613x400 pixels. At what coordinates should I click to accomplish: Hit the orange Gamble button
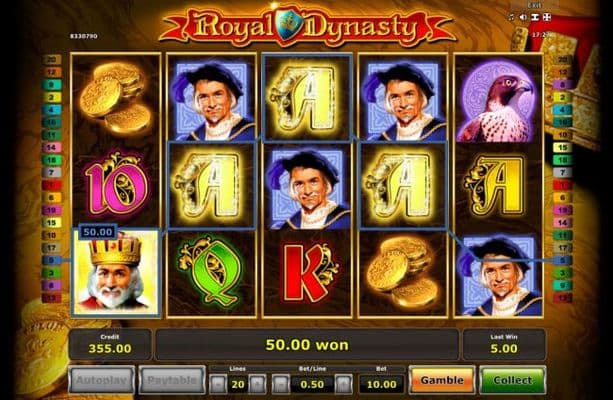442,380
